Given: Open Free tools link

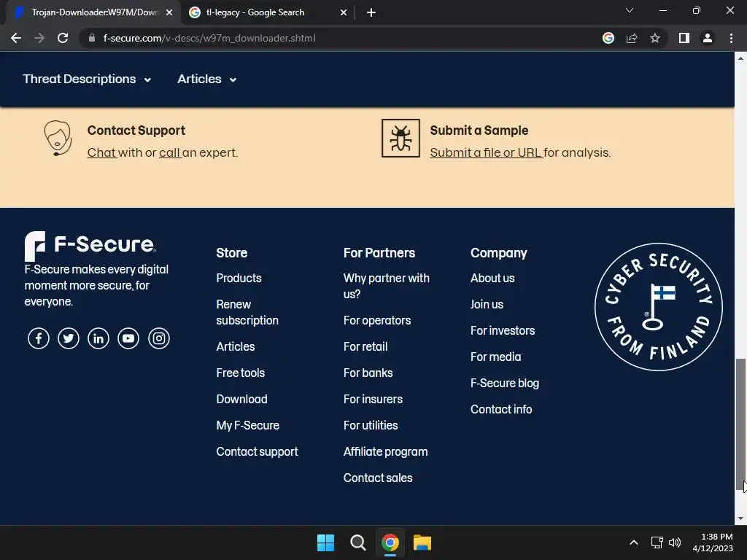Looking at the screenshot, I should click(241, 373).
